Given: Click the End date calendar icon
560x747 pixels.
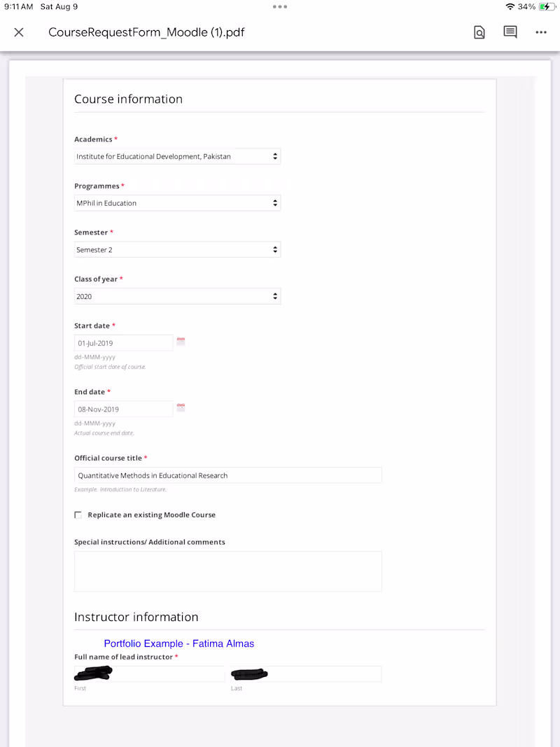Looking at the screenshot, I should point(181,407).
